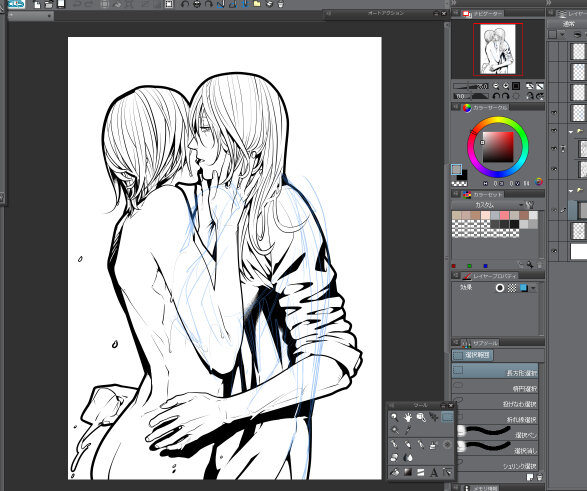
Task: Toggle the tone effect checkered icon in Layer Property
Action: pos(512,288)
